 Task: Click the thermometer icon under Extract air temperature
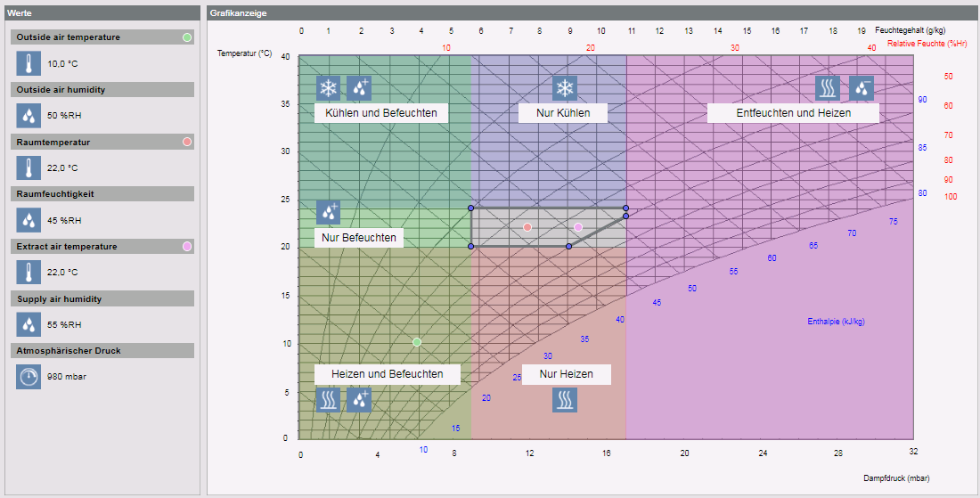point(29,273)
